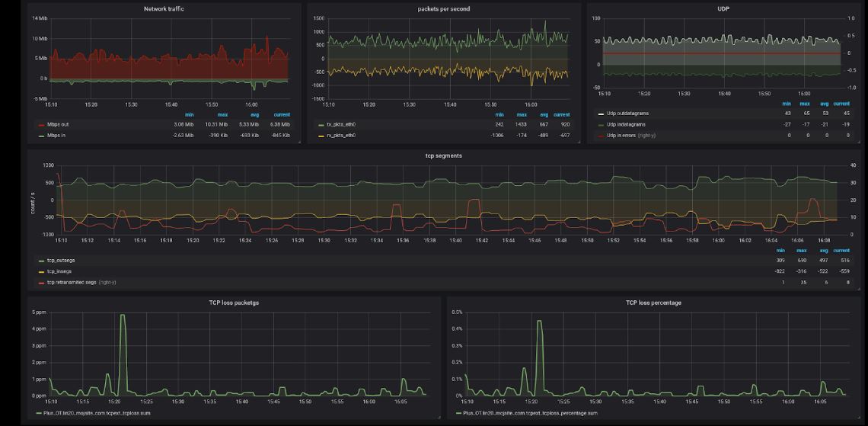Click the white Udp outdatagrams legend color icon

tap(600, 114)
